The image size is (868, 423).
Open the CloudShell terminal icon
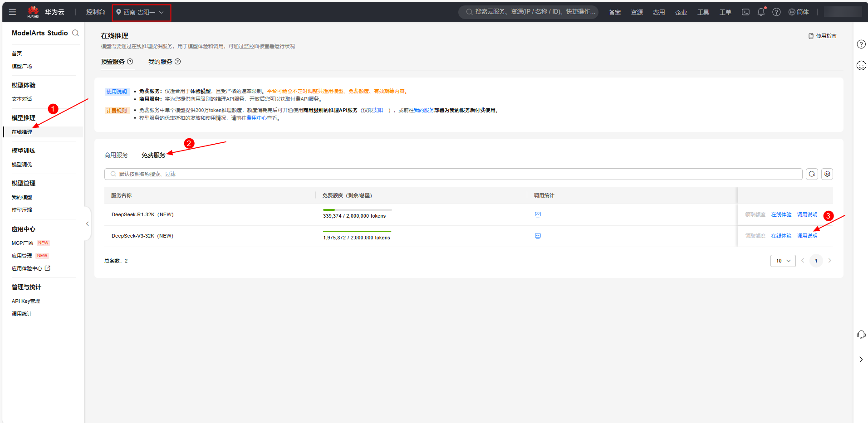(745, 12)
